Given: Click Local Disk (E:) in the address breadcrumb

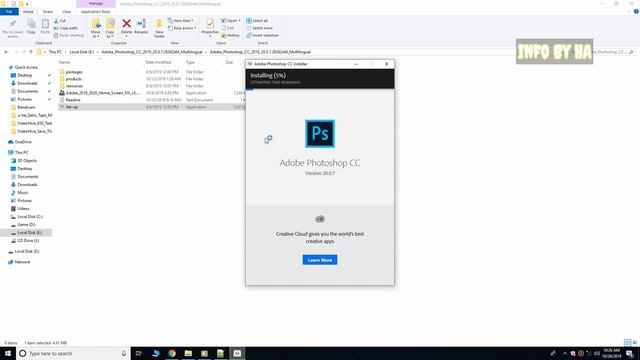Looking at the screenshot, I should pos(82,52).
